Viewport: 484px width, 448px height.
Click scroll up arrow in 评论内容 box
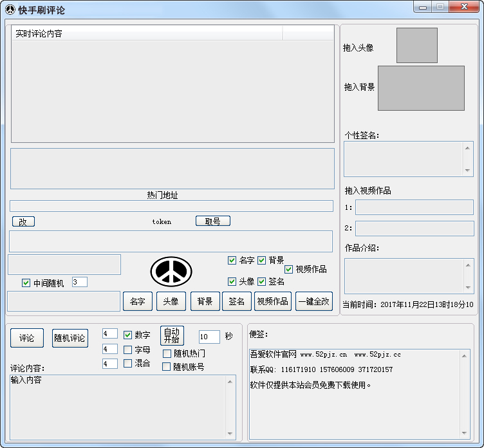230,382
